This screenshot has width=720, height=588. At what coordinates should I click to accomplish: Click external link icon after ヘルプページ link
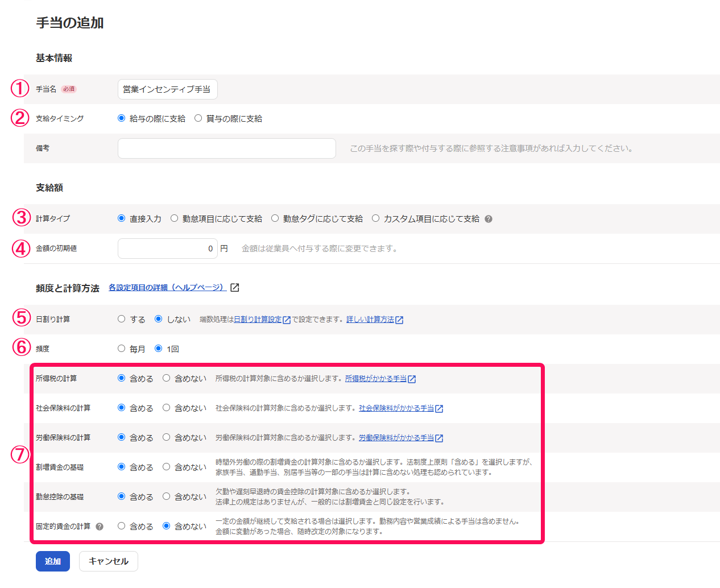(234, 288)
